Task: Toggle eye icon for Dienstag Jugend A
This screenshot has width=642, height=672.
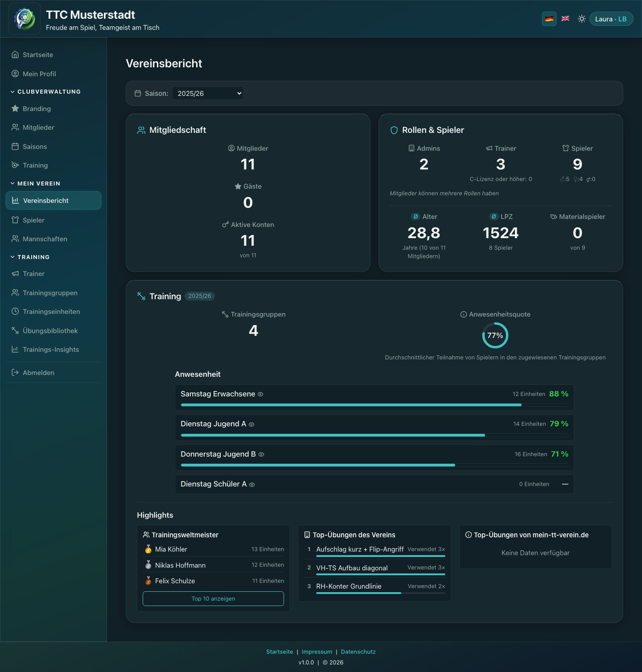Action: click(251, 425)
